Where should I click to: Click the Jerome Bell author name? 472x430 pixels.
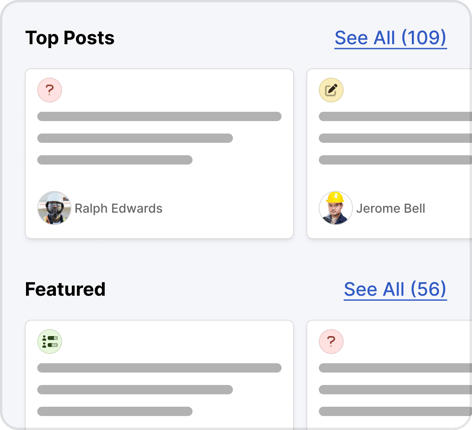tap(391, 208)
